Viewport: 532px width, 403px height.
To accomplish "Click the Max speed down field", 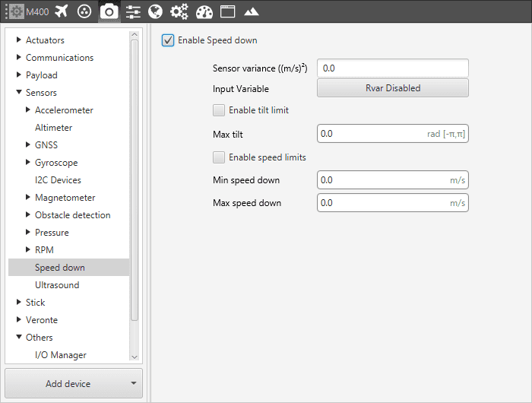I will pos(393,203).
